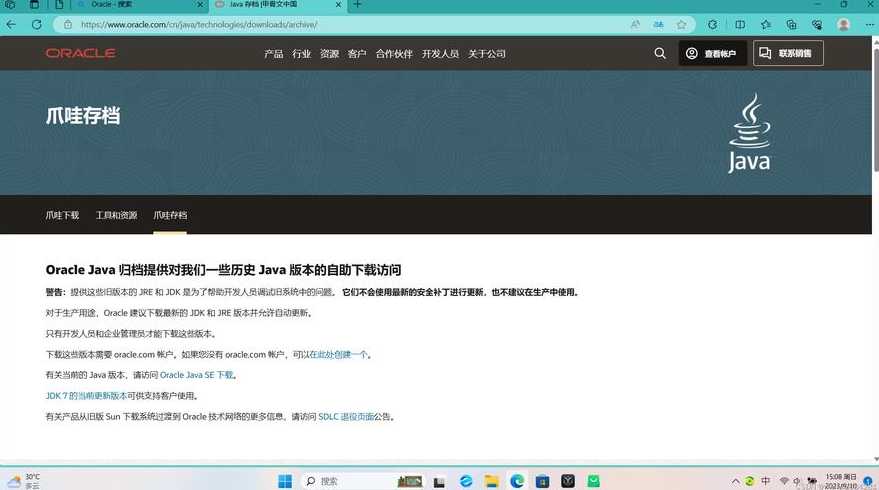
Task: Open the translate page icon
Action: 658,25
